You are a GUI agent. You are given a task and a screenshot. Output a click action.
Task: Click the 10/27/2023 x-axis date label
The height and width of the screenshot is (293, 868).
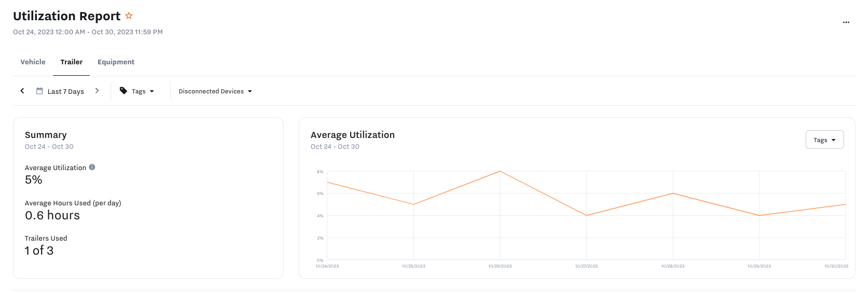tap(586, 266)
